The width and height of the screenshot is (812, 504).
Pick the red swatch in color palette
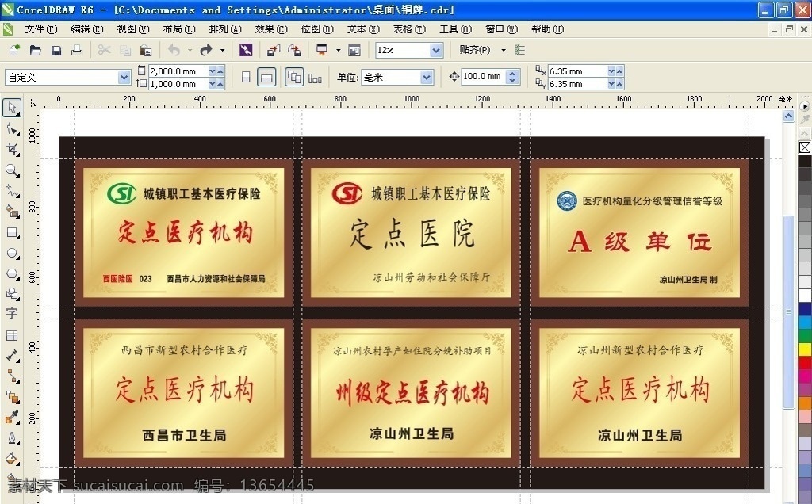(805, 363)
